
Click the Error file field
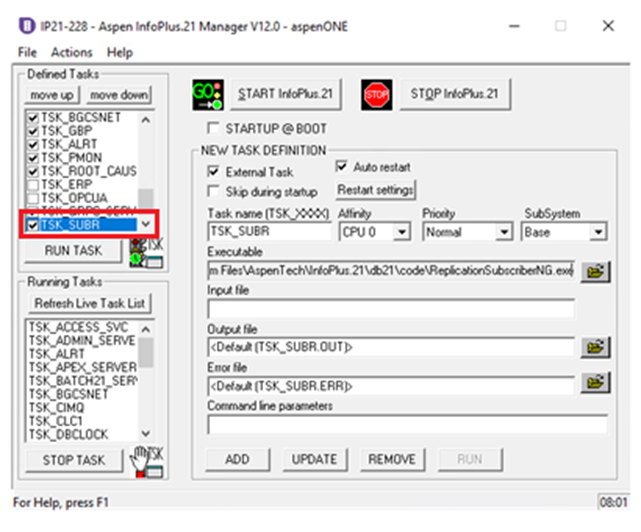[391, 386]
